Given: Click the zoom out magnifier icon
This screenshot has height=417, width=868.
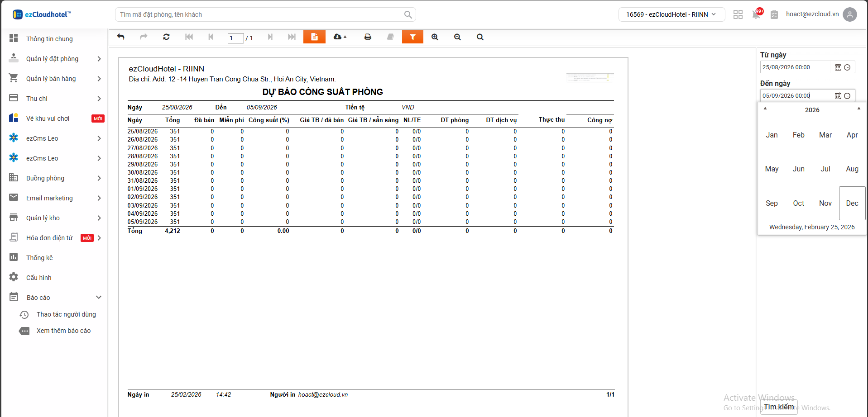Looking at the screenshot, I should [x=457, y=37].
